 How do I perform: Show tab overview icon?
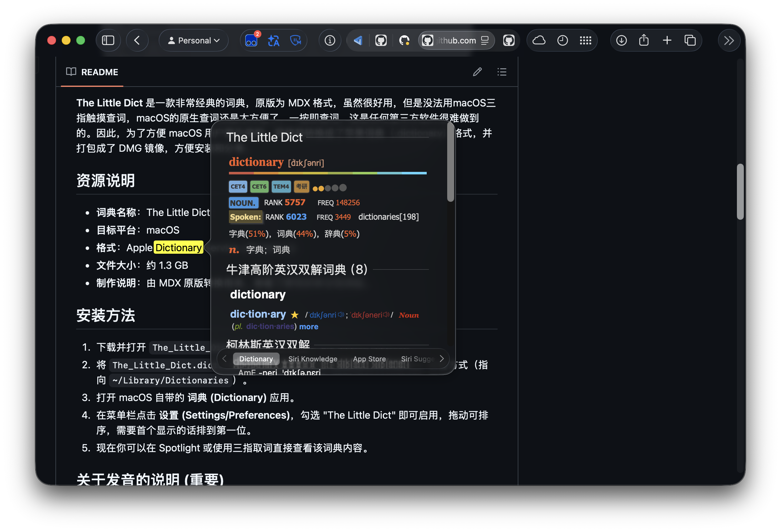coord(690,40)
